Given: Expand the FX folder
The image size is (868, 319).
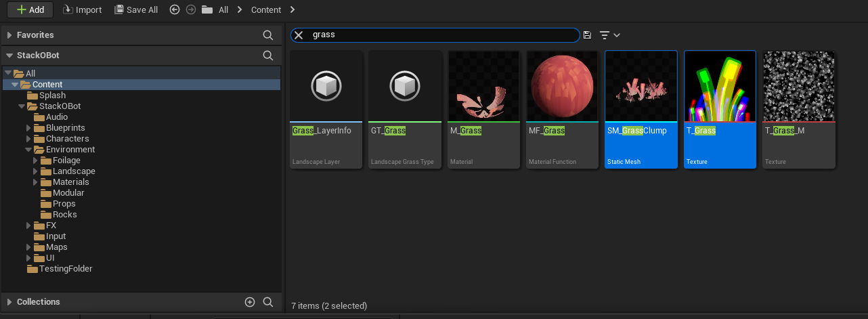Looking at the screenshot, I should point(28,226).
